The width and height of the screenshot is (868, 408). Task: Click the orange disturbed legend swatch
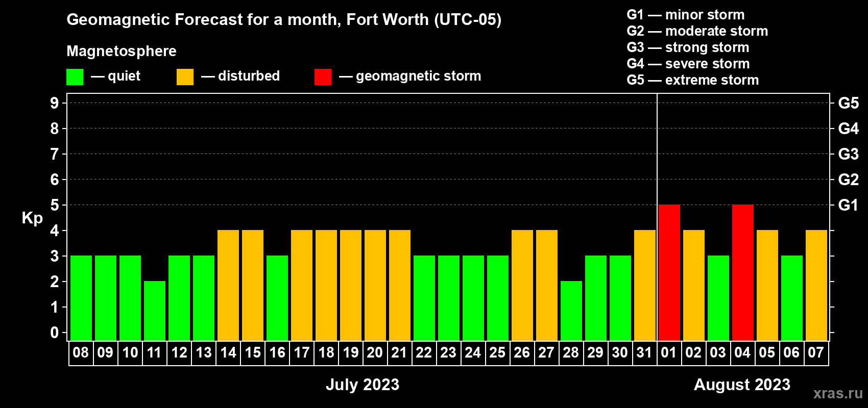coord(185,77)
